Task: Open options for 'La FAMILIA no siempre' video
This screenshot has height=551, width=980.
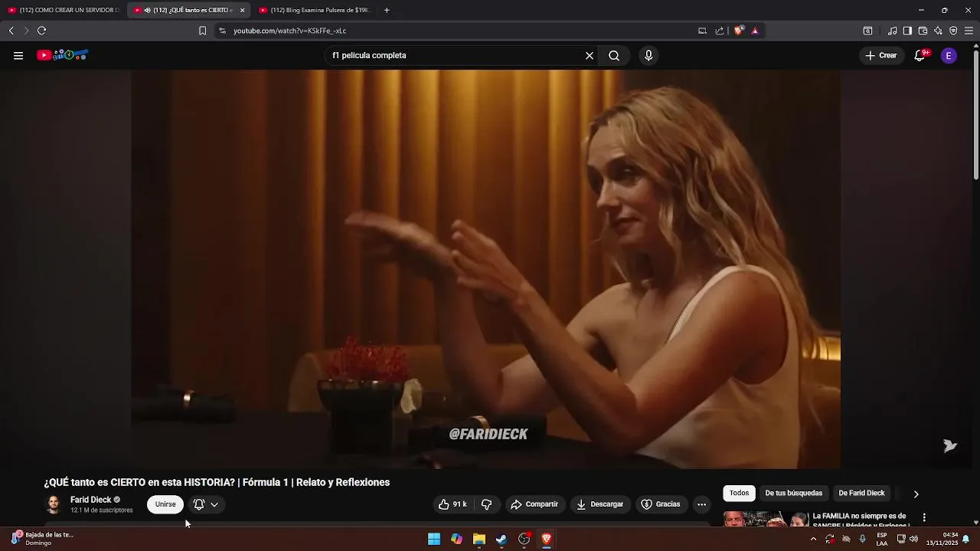Action: (x=924, y=517)
